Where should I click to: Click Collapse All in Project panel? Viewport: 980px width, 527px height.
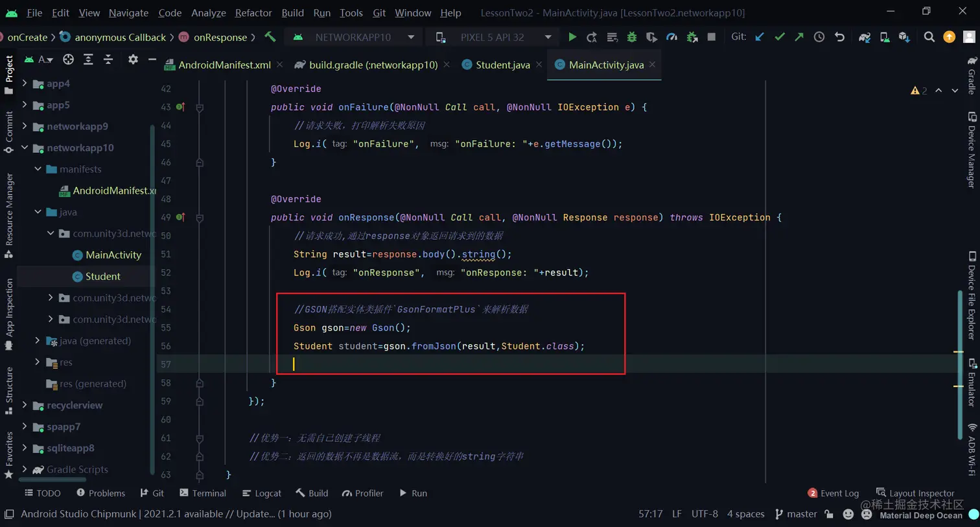coord(108,60)
